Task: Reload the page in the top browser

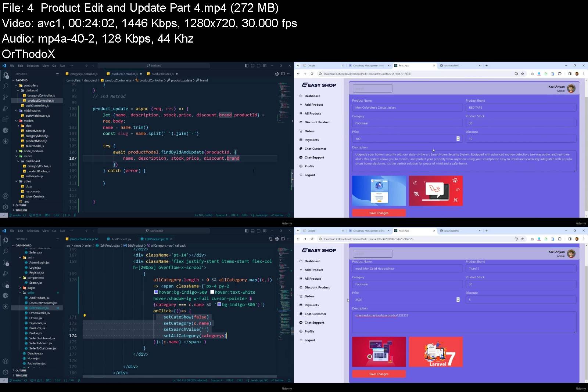Action: (312, 74)
